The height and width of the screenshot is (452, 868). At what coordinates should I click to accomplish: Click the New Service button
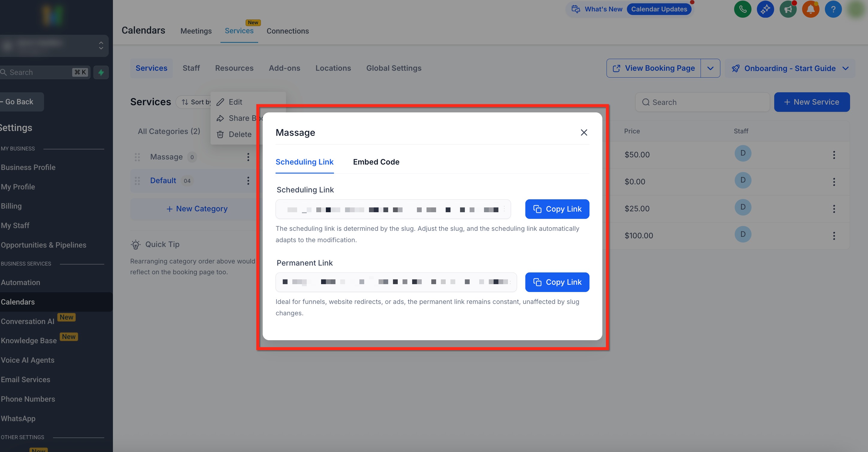click(811, 102)
